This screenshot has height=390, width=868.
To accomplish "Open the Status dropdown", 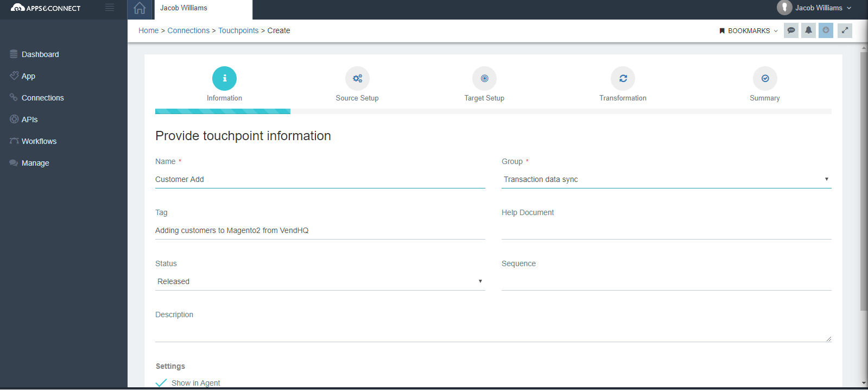I will (320, 281).
